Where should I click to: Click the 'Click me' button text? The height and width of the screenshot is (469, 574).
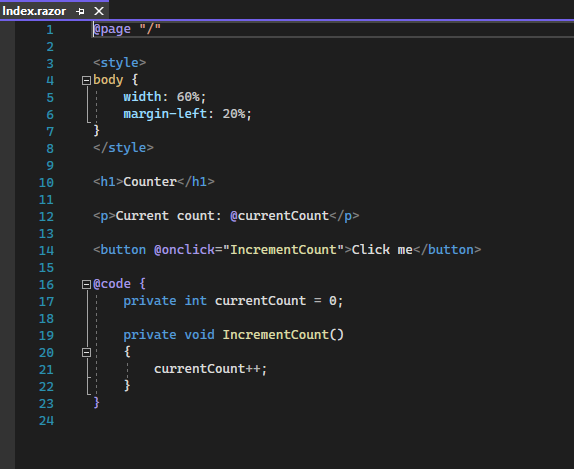pos(382,250)
